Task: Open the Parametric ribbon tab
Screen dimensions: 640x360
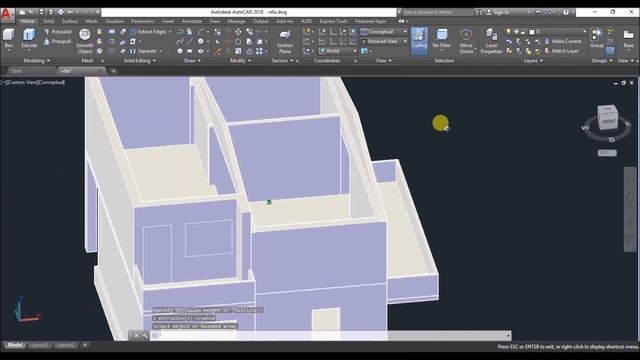Action: 142,21
